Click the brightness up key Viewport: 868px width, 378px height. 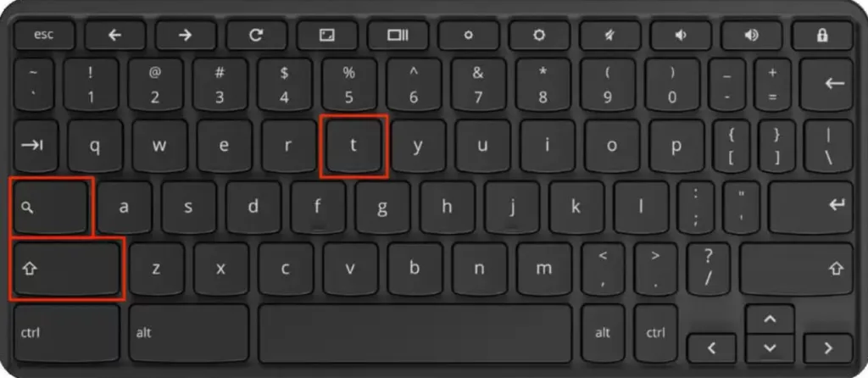click(x=538, y=36)
